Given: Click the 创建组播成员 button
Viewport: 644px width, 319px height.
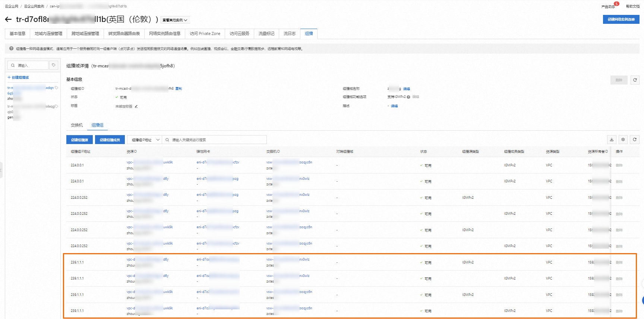Looking at the screenshot, I should point(110,140).
